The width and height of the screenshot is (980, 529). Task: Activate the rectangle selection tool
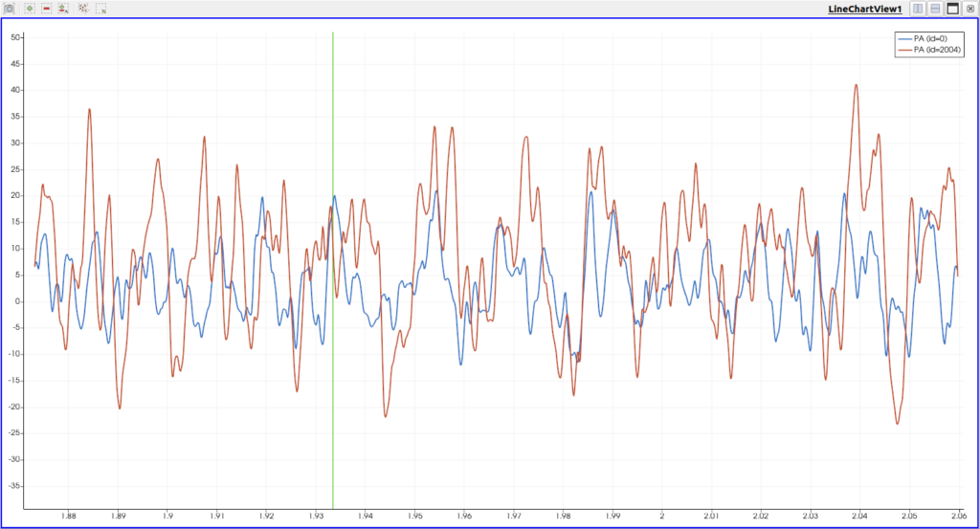click(100, 8)
